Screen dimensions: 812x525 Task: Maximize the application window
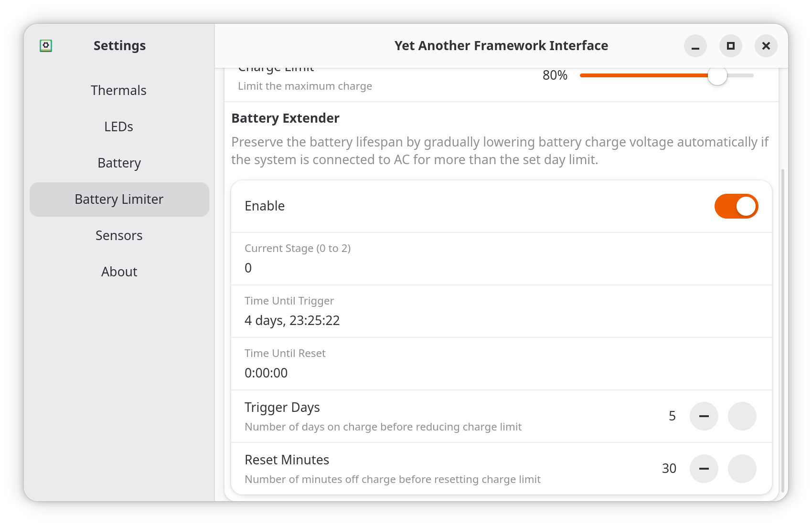(x=730, y=46)
